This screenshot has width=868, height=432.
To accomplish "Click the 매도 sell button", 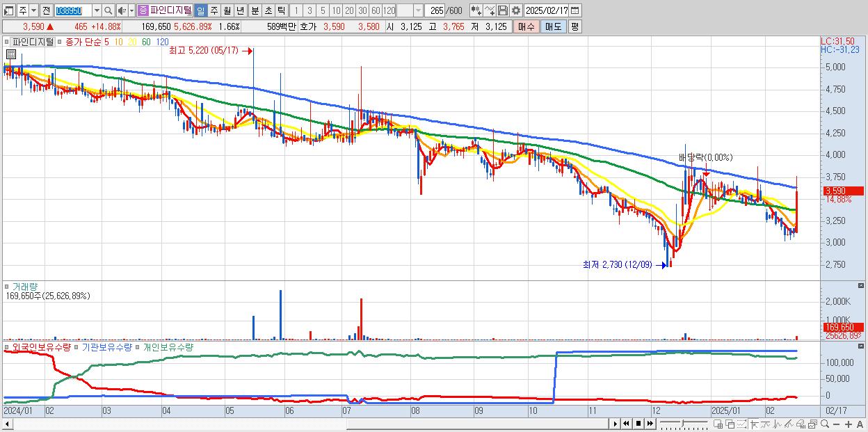I will click(x=553, y=26).
